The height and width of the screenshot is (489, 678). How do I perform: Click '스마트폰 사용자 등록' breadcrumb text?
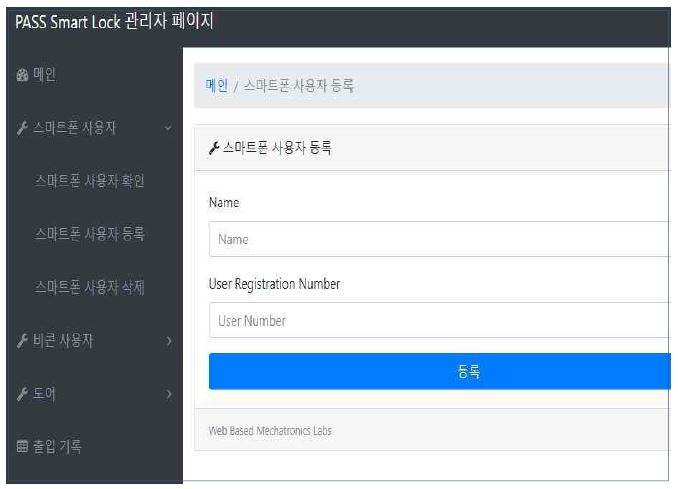point(299,86)
